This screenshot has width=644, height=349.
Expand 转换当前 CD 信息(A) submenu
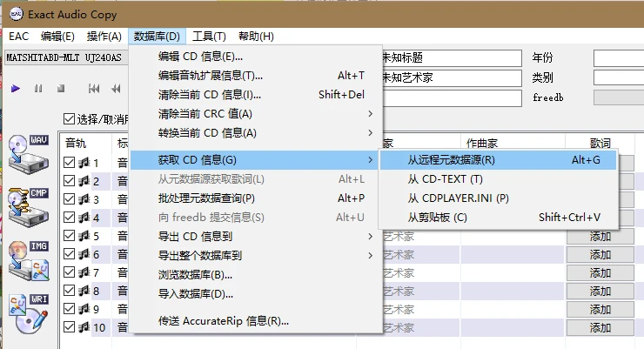click(x=256, y=133)
